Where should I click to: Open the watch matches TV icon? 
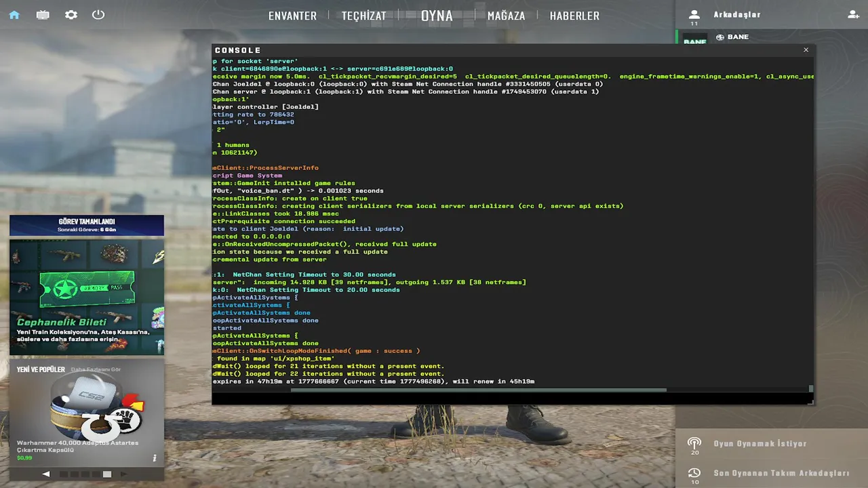coord(43,14)
